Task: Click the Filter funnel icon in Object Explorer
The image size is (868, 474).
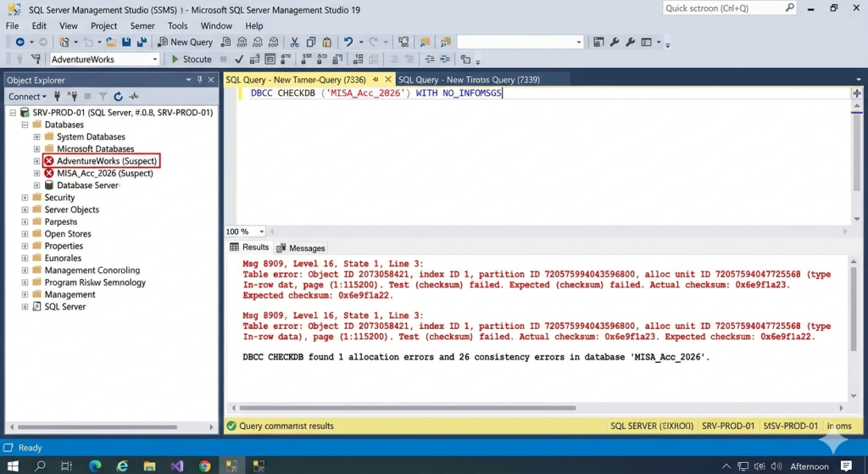Action: coord(103,97)
